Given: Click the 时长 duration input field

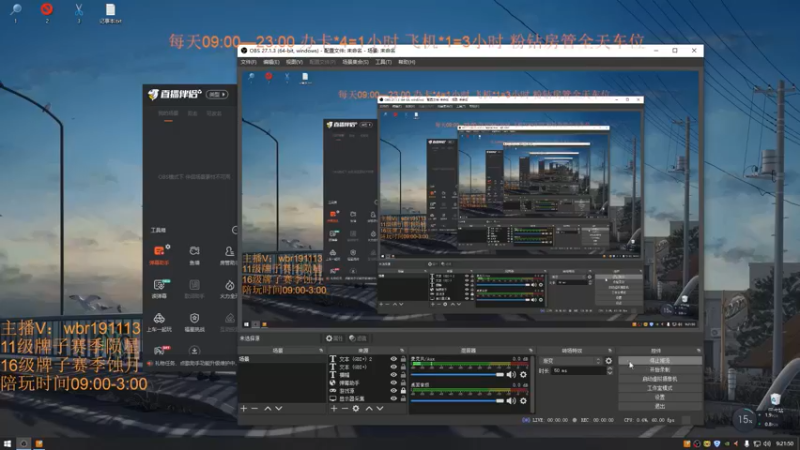Looking at the screenshot, I should point(579,371).
